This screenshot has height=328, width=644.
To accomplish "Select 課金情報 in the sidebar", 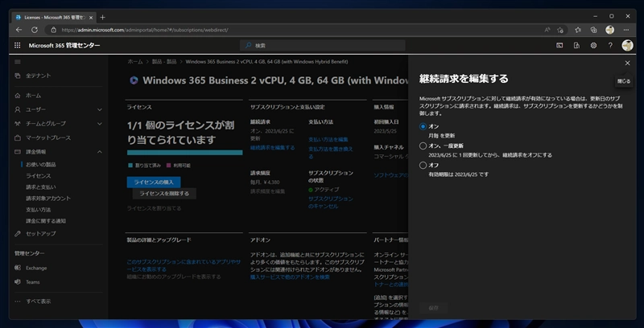I will (36, 152).
